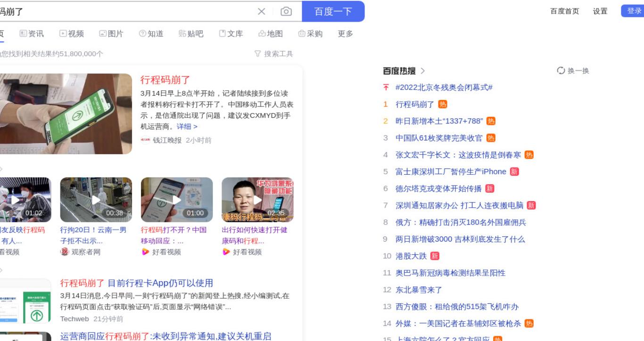The height and width of the screenshot is (341, 644).
Task: Click the 观察者网 source icon
Action: tap(65, 252)
